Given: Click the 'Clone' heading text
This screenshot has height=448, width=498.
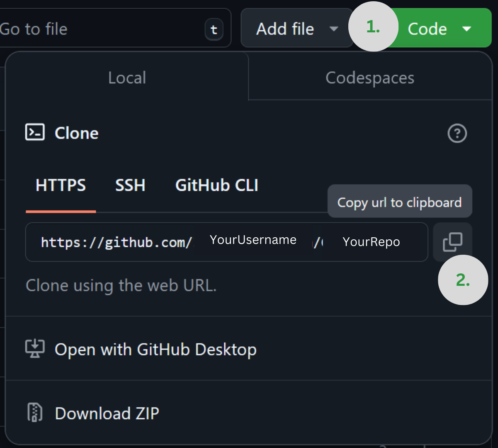Looking at the screenshot, I should [76, 133].
